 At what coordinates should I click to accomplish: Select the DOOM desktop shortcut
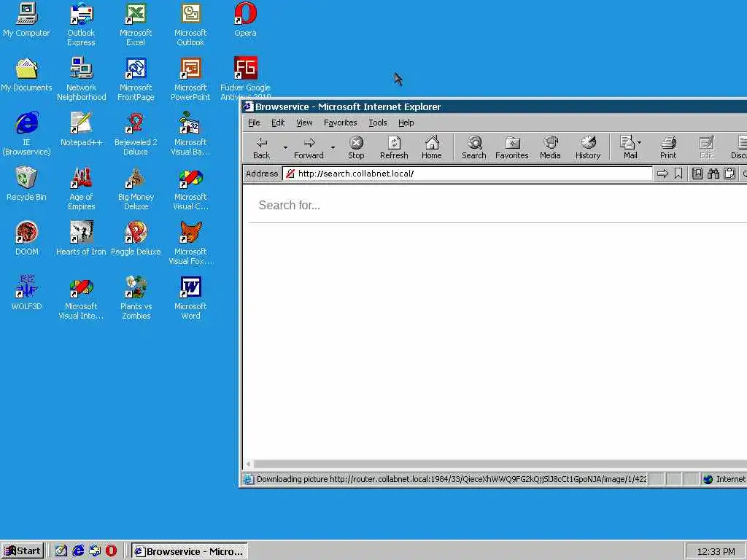click(26, 239)
